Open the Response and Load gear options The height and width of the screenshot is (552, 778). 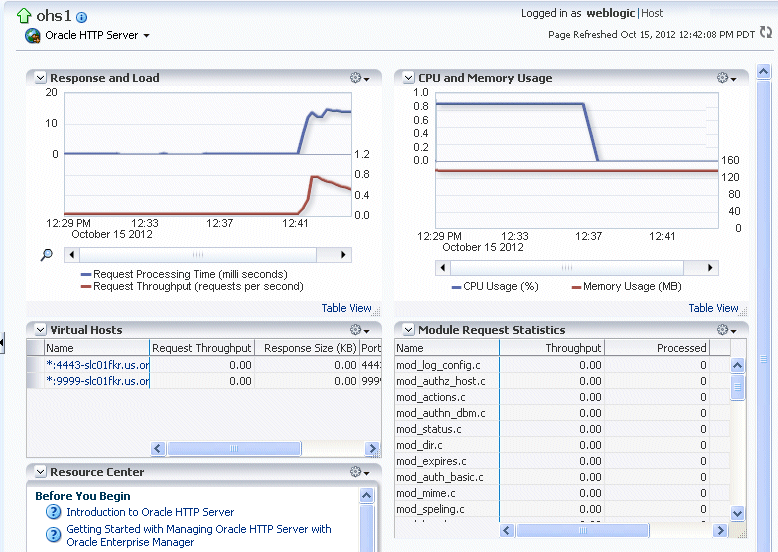tap(359, 78)
